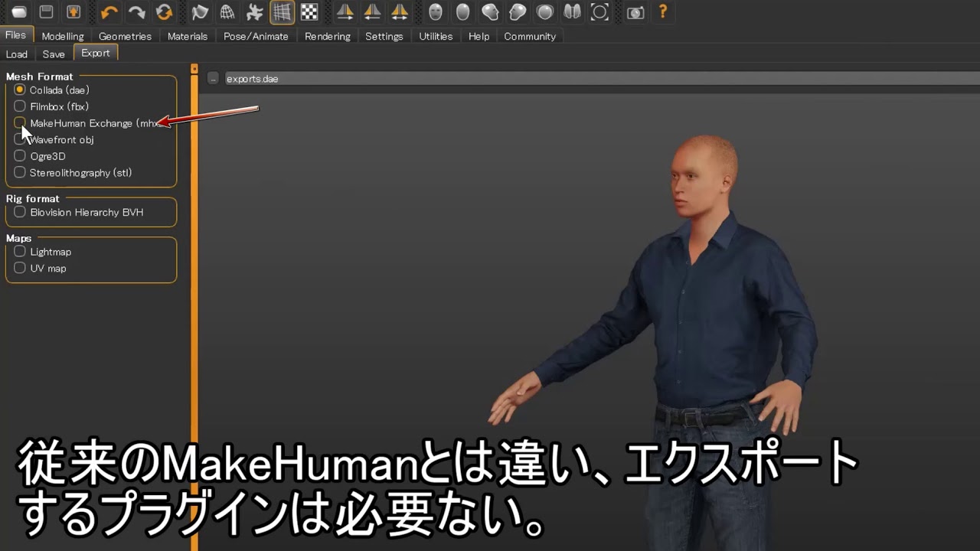
Task: Open the Settings tab
Action: click(384, 36)
